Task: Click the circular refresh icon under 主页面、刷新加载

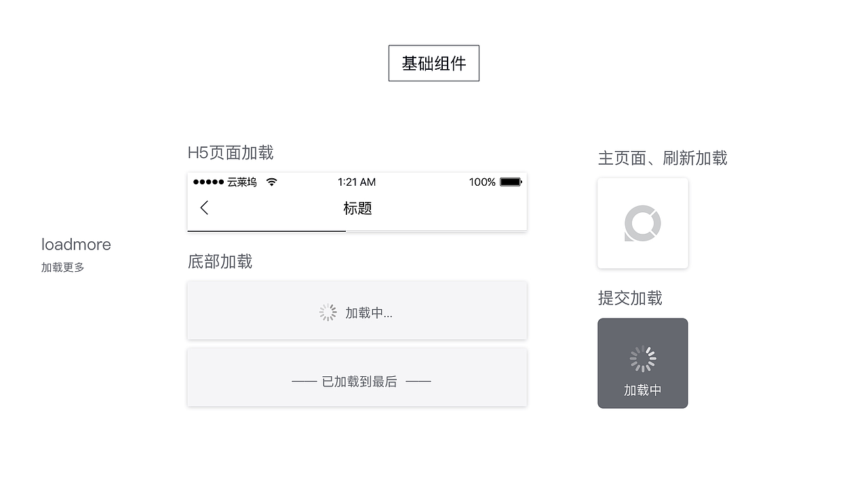Action: (x=642, y=223)
